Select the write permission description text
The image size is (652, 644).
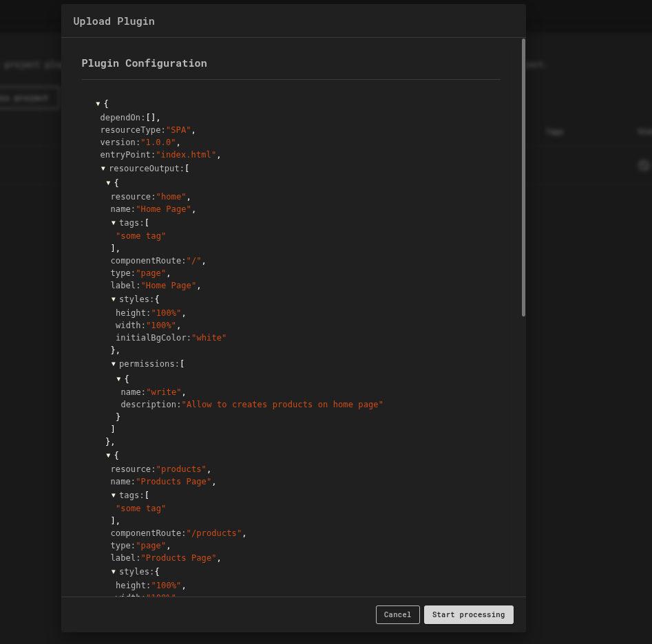(282, 404)
